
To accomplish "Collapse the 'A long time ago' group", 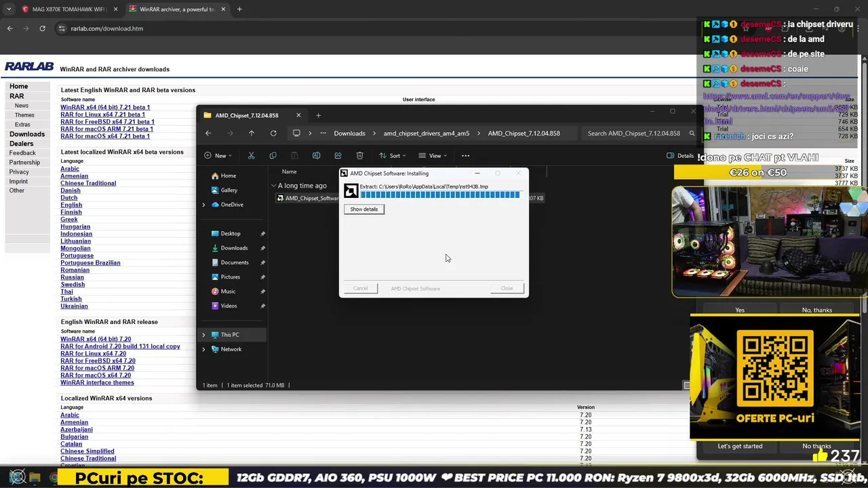I will 273,186.
